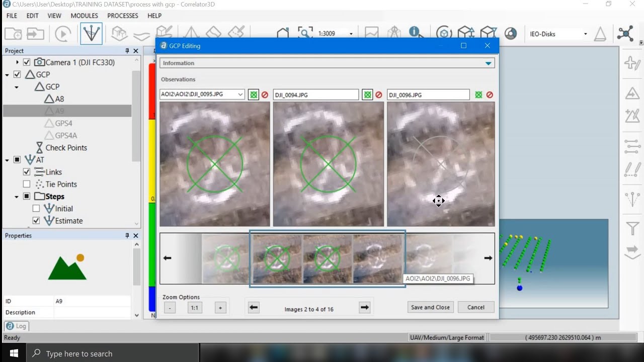The width and height of the screenshot is (644, 362).
Task: Enable the Tie Points checkbox
Action: coord(27,184)
